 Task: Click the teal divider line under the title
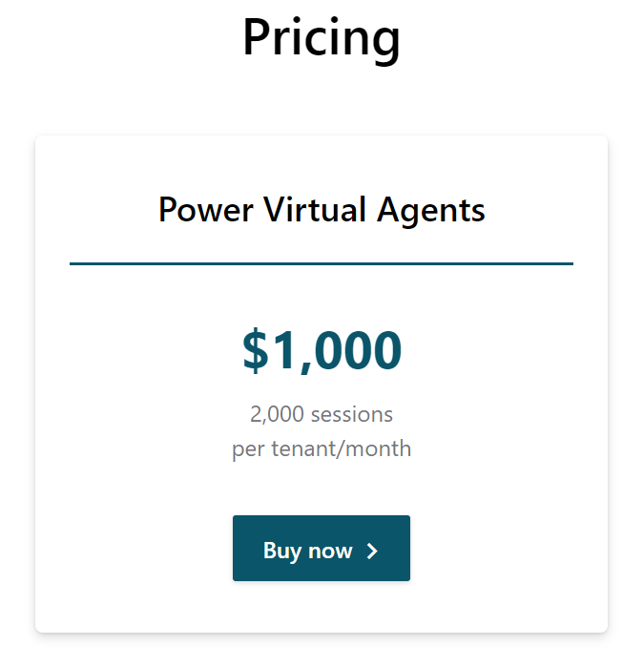pos(322,263)
